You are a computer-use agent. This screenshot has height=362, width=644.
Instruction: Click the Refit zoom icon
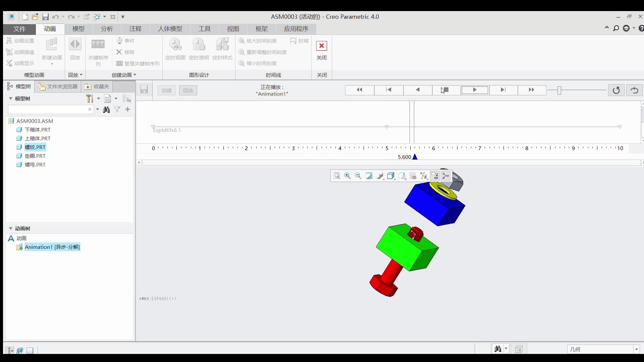click(x=336, y=176)
